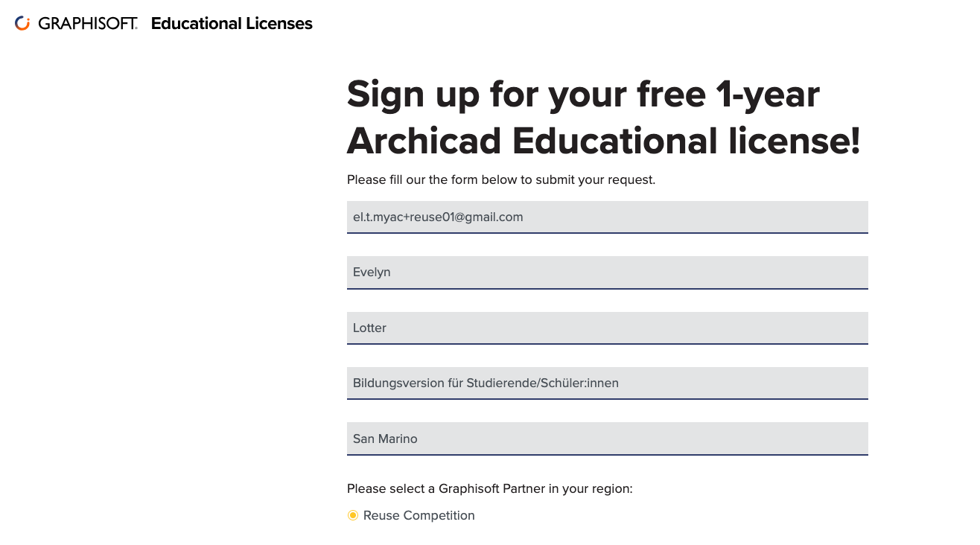Expand the San Marino country dropdown
This screenshot has height=545, width=980.
pyautogui.click(x=607, y=439)
